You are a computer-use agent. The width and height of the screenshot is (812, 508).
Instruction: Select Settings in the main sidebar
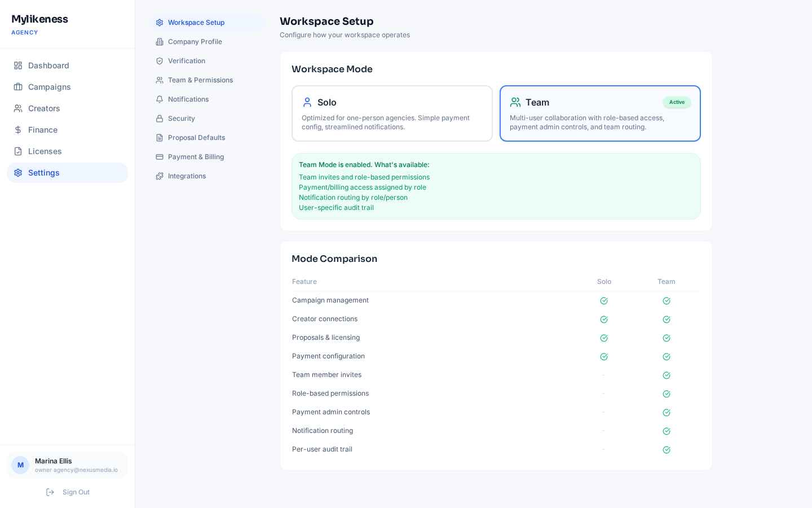(67, 173)
